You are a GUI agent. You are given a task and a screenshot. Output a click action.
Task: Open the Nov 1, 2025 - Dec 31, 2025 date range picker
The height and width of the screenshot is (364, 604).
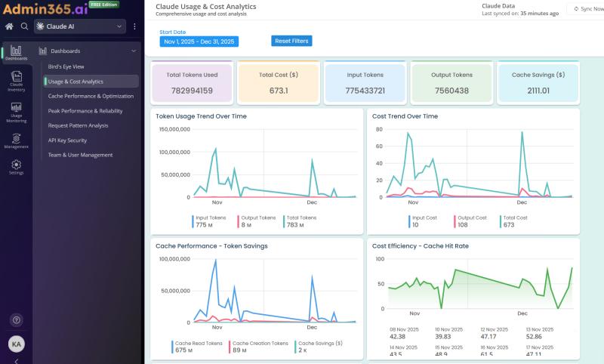point(199,42)
